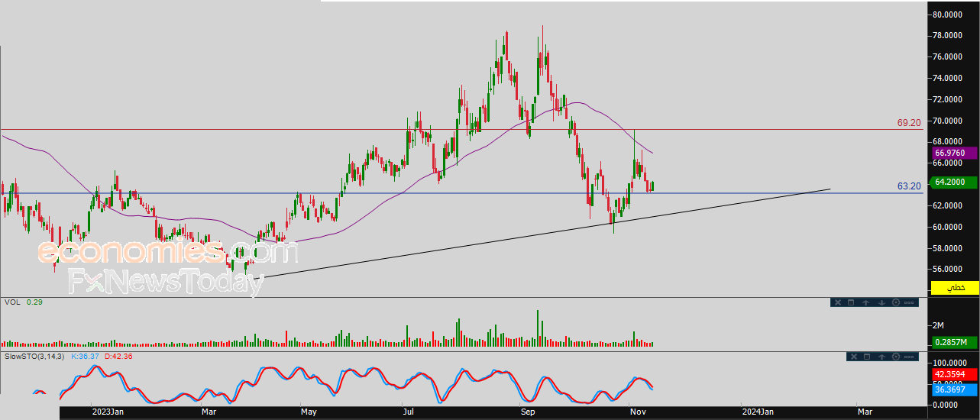The width and height of the screenshot is (980, 420).
Task: Click the 100.0000 stochastic axis label
Action: (949, 363)
